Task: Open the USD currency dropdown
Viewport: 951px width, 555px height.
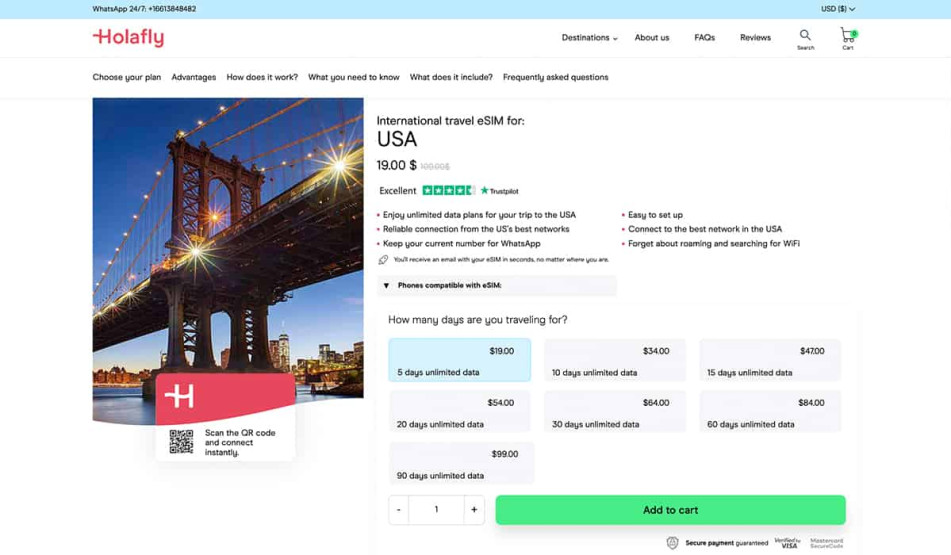Action: pyautogui.click(x=838, y=9)
